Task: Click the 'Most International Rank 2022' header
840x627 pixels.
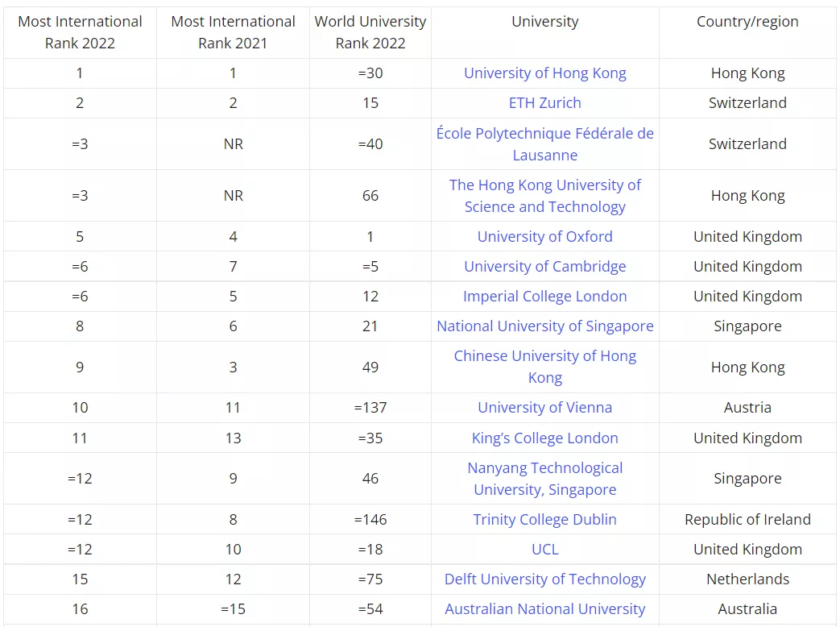Action: coord(80,32)
